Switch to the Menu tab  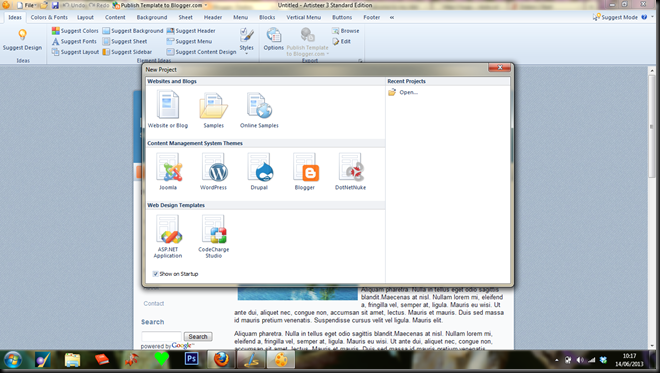coord(240,17)
